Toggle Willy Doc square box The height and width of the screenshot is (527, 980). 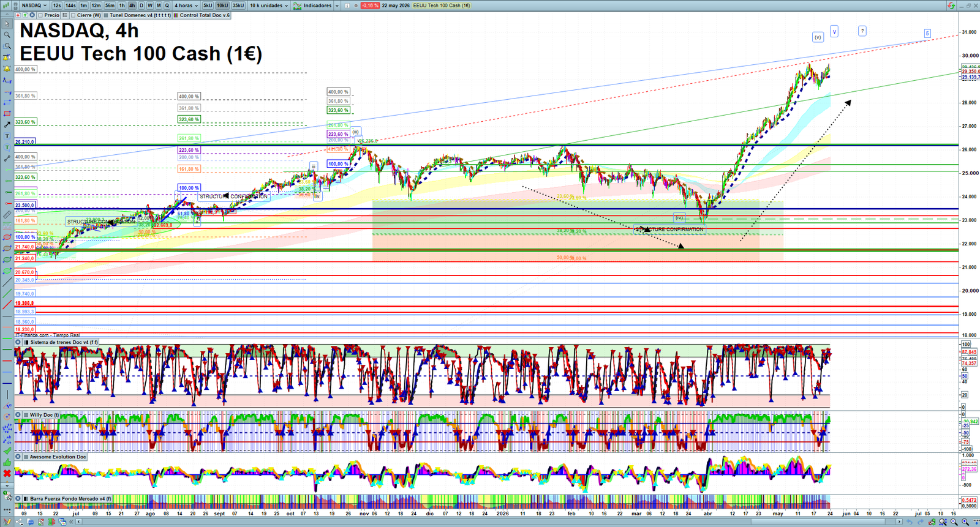click(26, 415)
